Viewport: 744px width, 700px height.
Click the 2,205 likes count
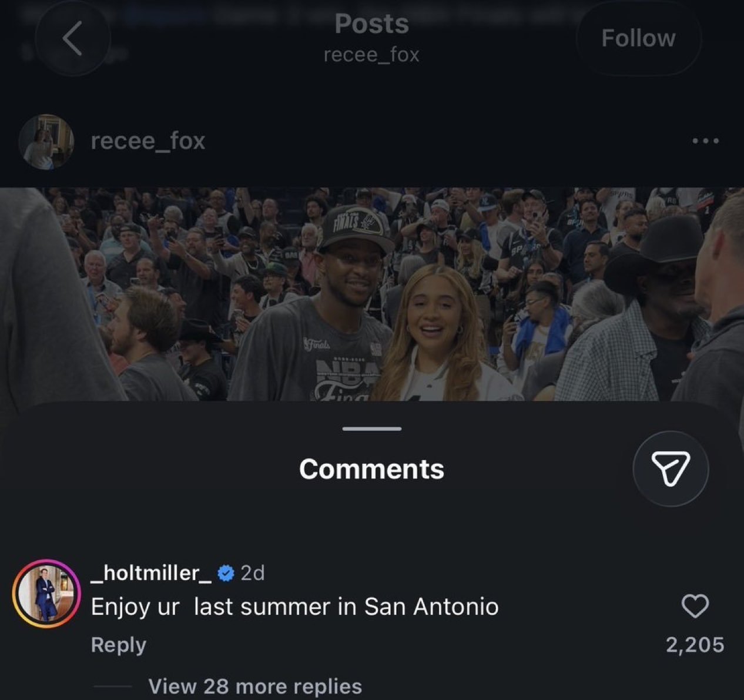pos(695,645)
